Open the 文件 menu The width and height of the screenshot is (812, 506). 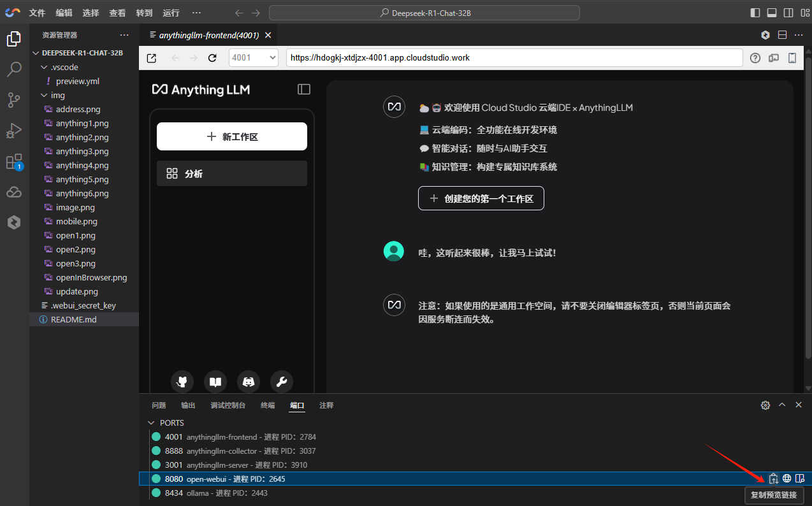pyautogui.click(x=38, y=13)
